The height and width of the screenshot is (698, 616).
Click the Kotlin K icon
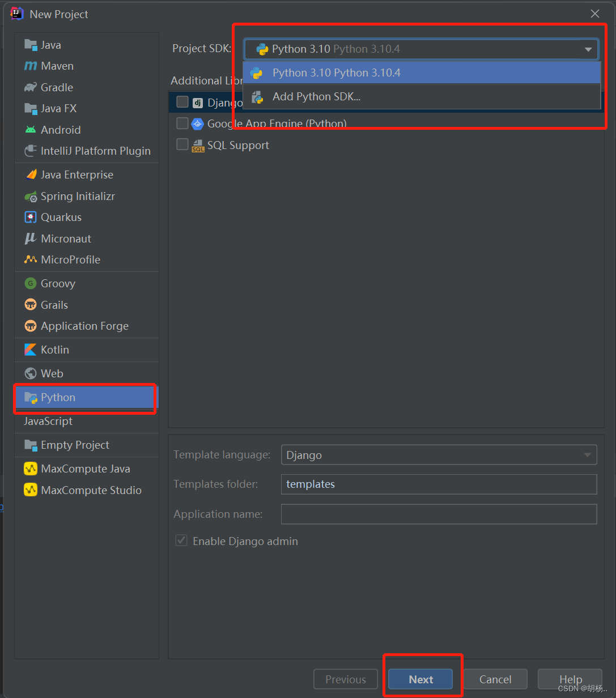[31, 350]
